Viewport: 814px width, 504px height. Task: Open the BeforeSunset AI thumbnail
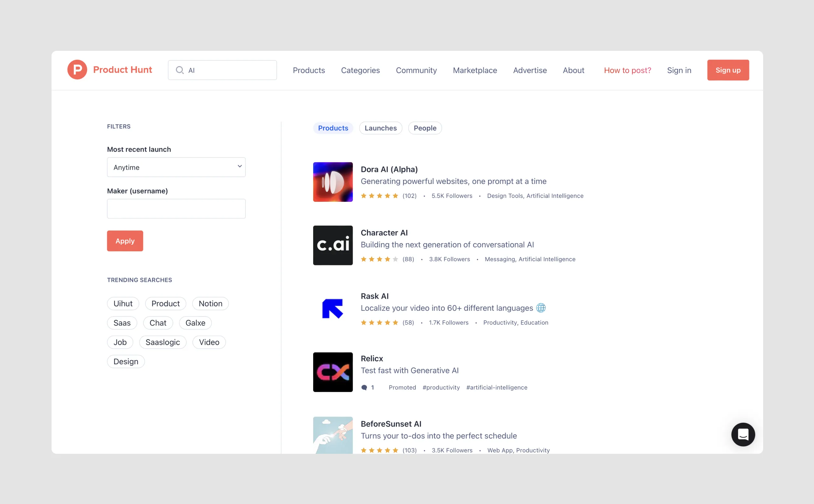pyautogui.click(x=333, y=435)
